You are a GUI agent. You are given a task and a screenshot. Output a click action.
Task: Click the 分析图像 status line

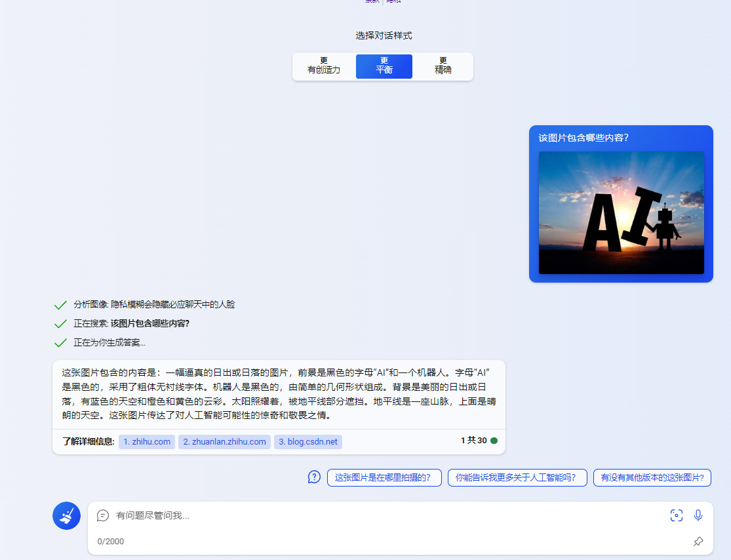click(154, 304)
